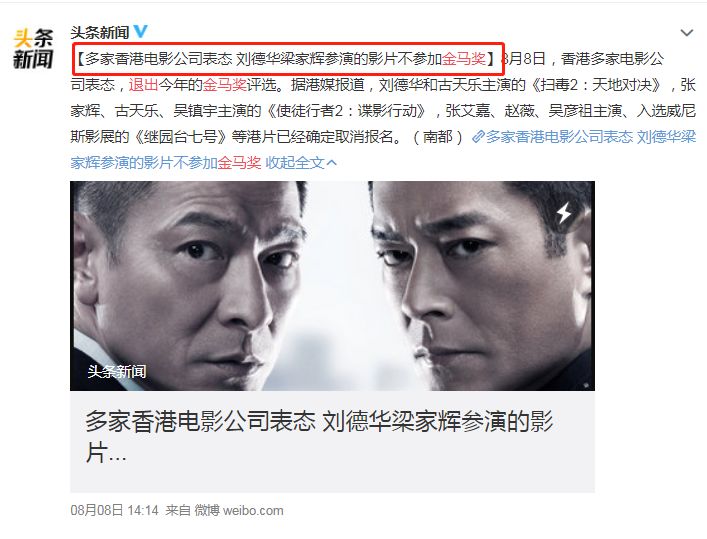Click 金马奖 keyword inside the bracketed headline
The height and width of the screenshot is (539, 707).
[464, 59]
